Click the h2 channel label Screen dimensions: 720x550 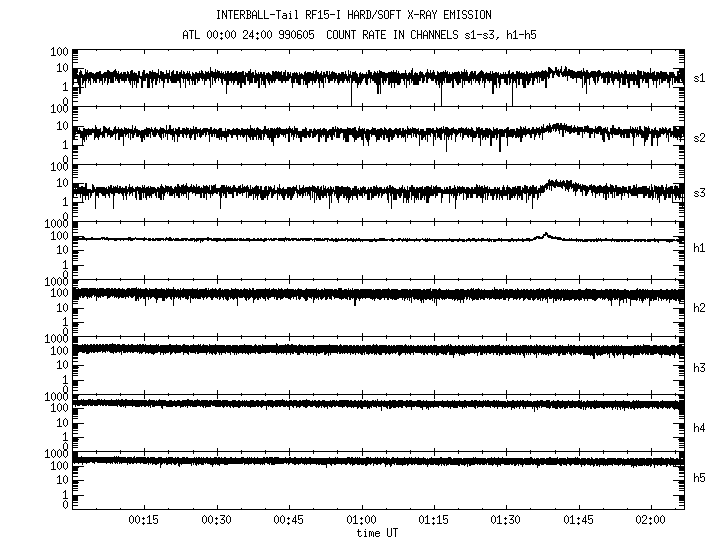pyautogui.click(x=699, y=308)
